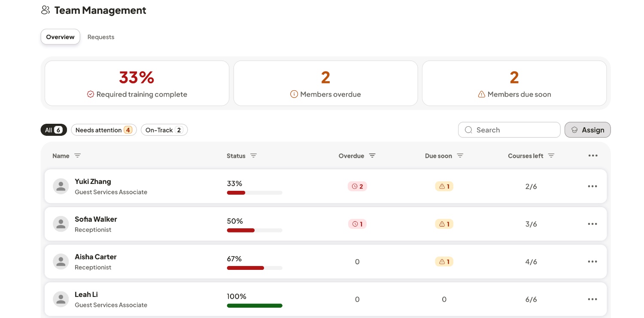
Task: Click the Search input field
Action: (509, 130)
